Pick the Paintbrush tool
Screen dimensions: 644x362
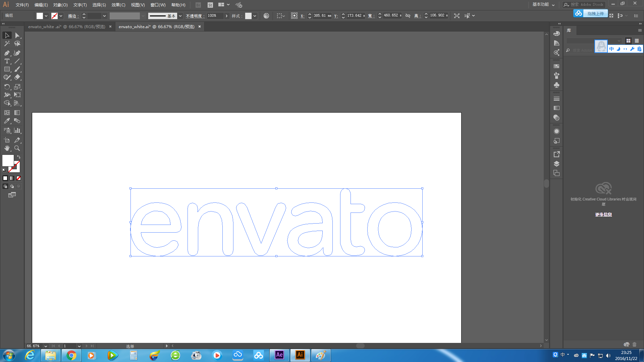[17, 69]
